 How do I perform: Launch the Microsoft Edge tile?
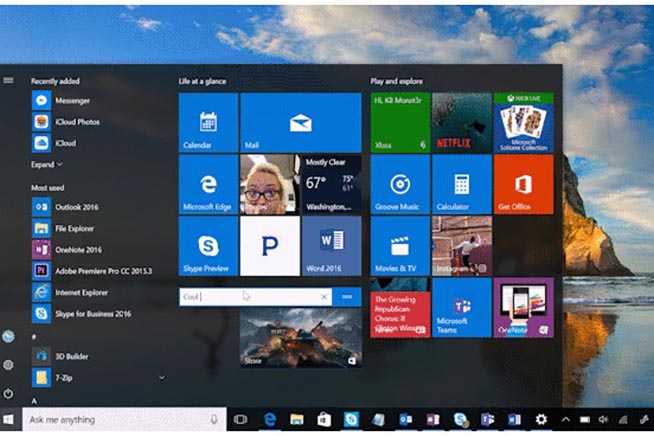point(208,184)
